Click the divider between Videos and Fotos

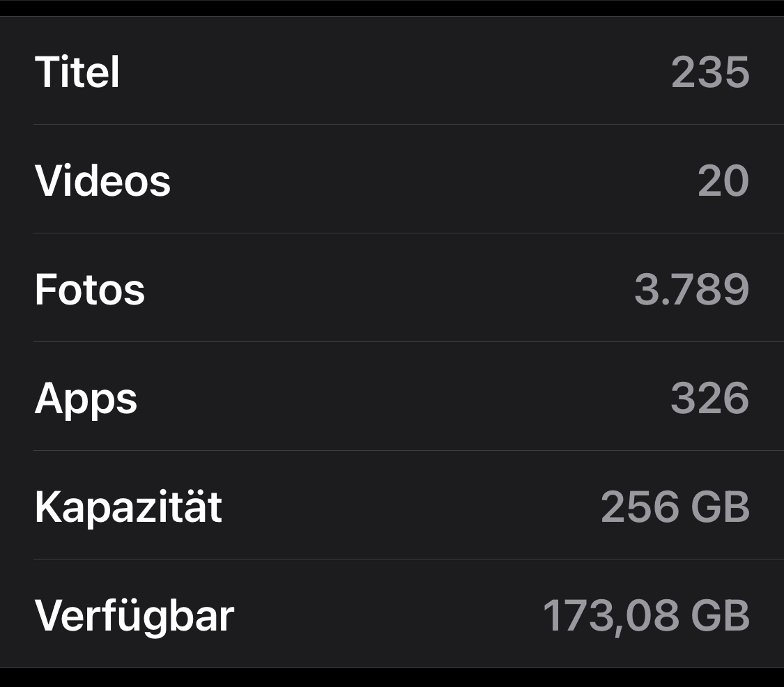(408, 233)
